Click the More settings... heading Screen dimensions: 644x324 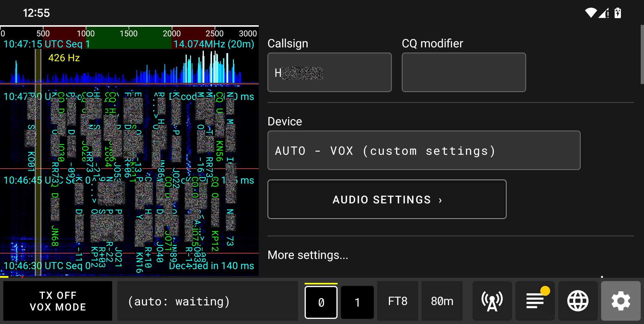(308, 255)
